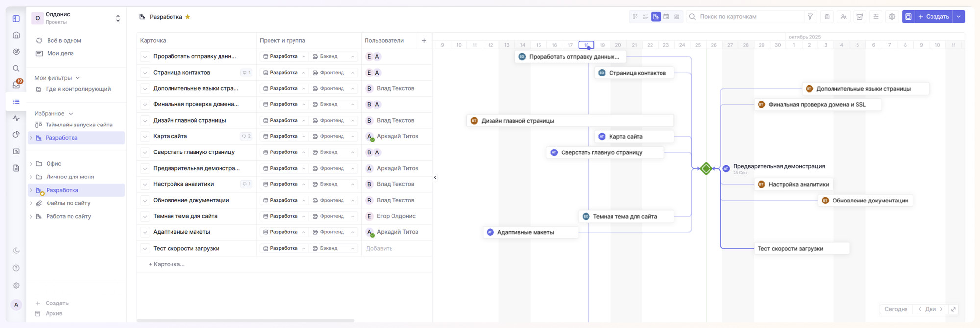Open the filter funnel in card search
The width and height of the screenshot is (980, 328).
point(810,17)
